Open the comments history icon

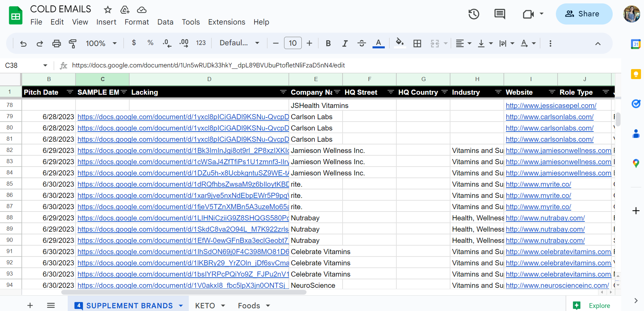point(499,14)
